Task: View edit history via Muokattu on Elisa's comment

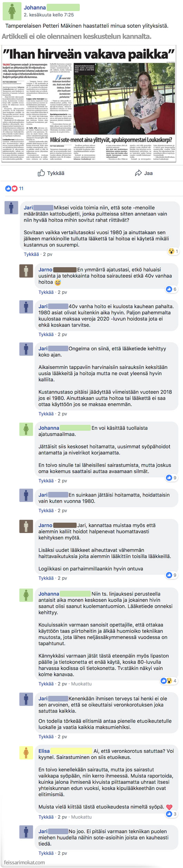Action: [81, 817]
